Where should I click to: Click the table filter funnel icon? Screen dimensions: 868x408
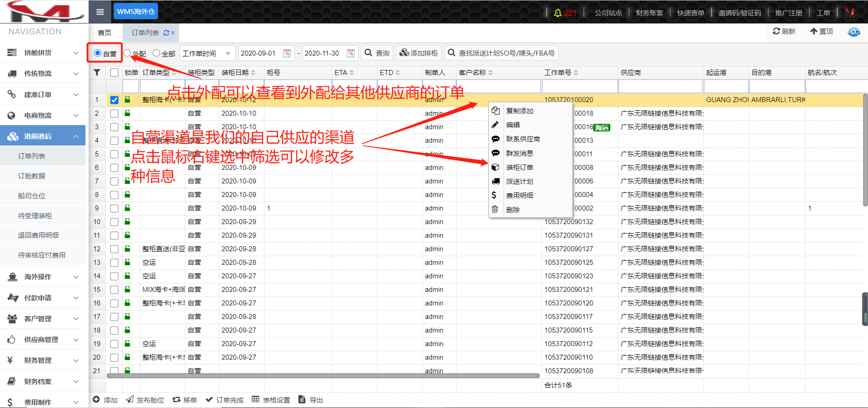97,72
